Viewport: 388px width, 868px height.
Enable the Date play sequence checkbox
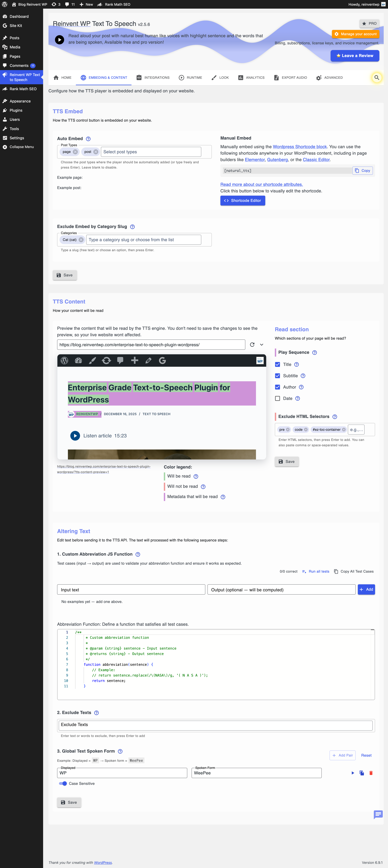278,398
